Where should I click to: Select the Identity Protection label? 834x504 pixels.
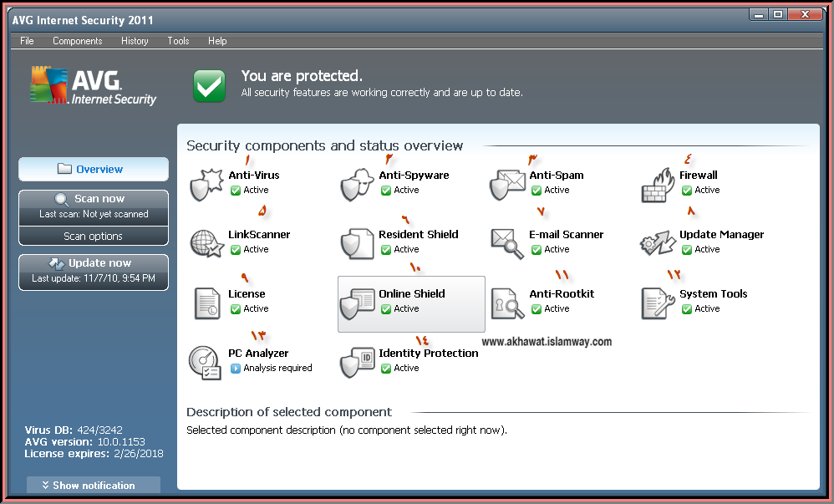point(428,354)
